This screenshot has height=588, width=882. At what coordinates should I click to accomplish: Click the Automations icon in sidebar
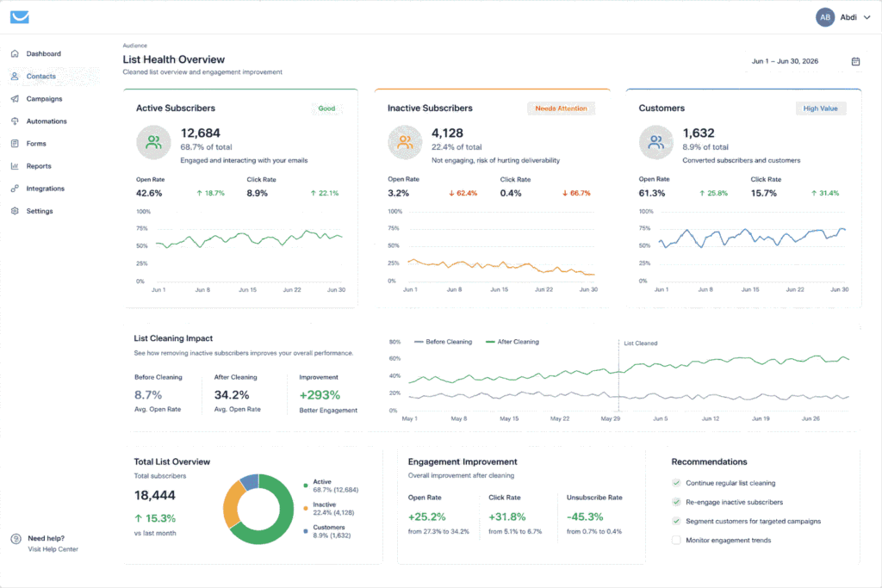[x=15, y=121]
